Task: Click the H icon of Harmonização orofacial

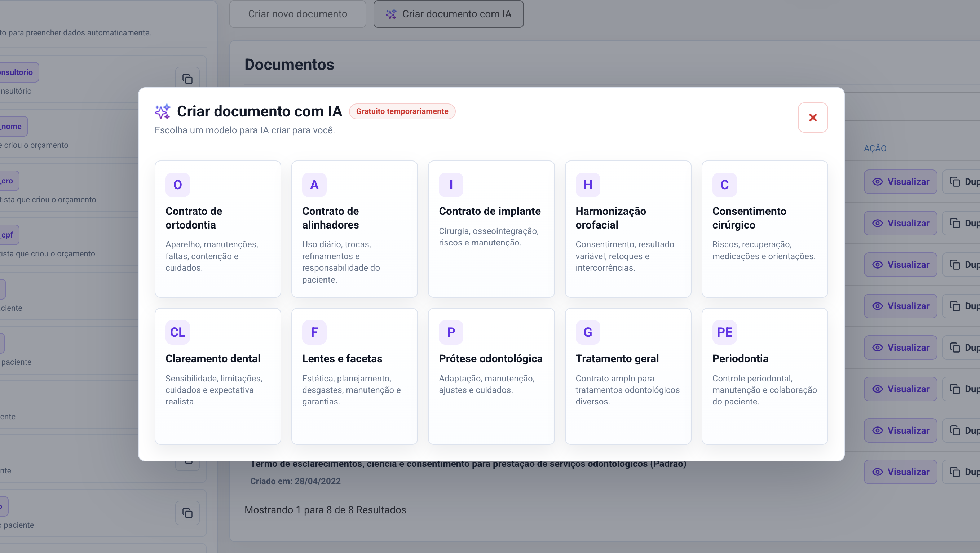Action: pyautogui.click(x=588, y=185)
